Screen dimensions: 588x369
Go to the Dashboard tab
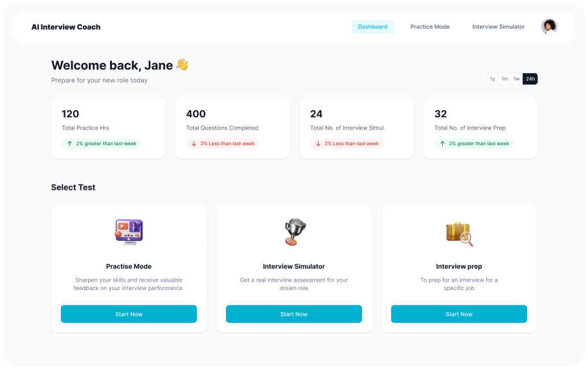(x=372, y=27)
